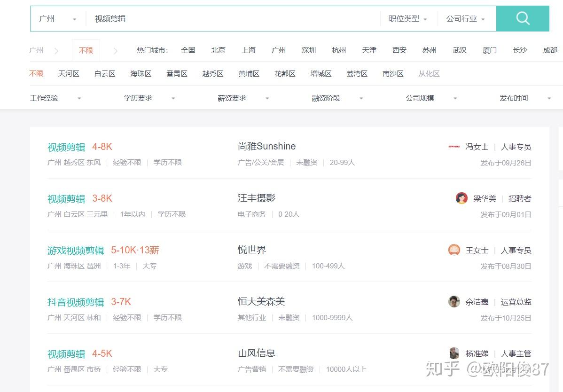563x392 pixels.
Task: Open the 视频剪辑 4-8K job listing
Action: (x=66, y=147)
